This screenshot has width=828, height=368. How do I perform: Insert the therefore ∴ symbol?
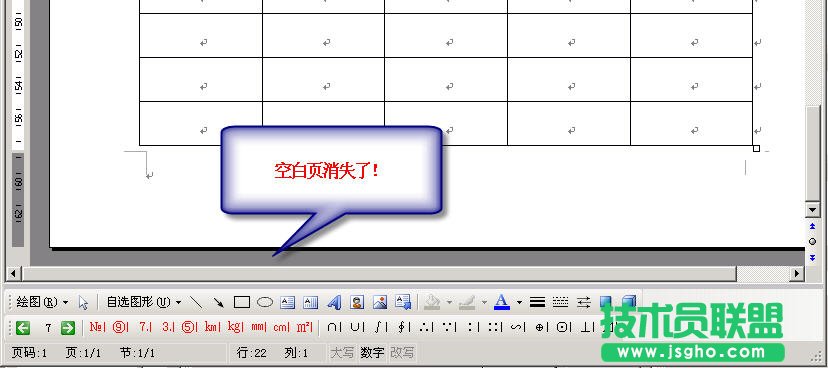[x=426, y=327]
